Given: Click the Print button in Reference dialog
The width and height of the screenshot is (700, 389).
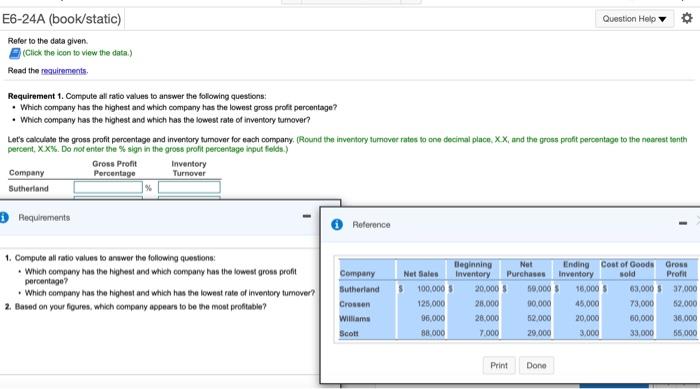Looking at the screenshot, I should point(499,365).
